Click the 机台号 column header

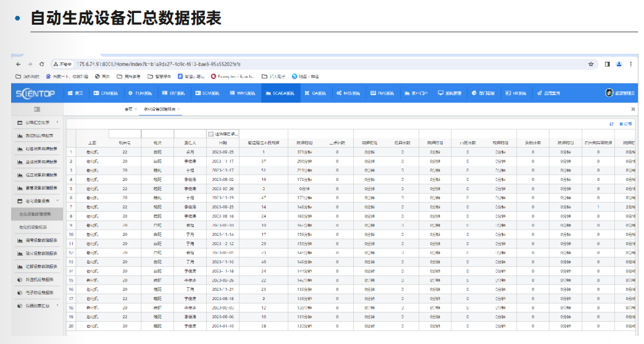click(x=125, y=143)
